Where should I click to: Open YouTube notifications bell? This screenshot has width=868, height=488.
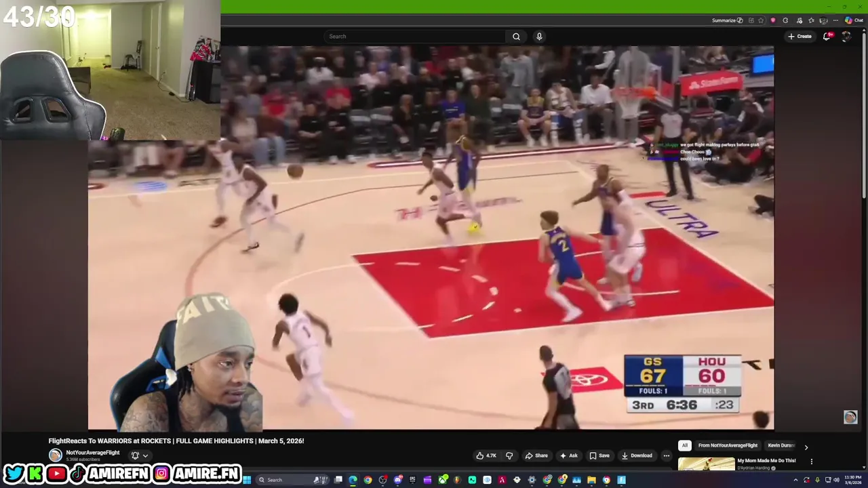(x=827, y=37)
